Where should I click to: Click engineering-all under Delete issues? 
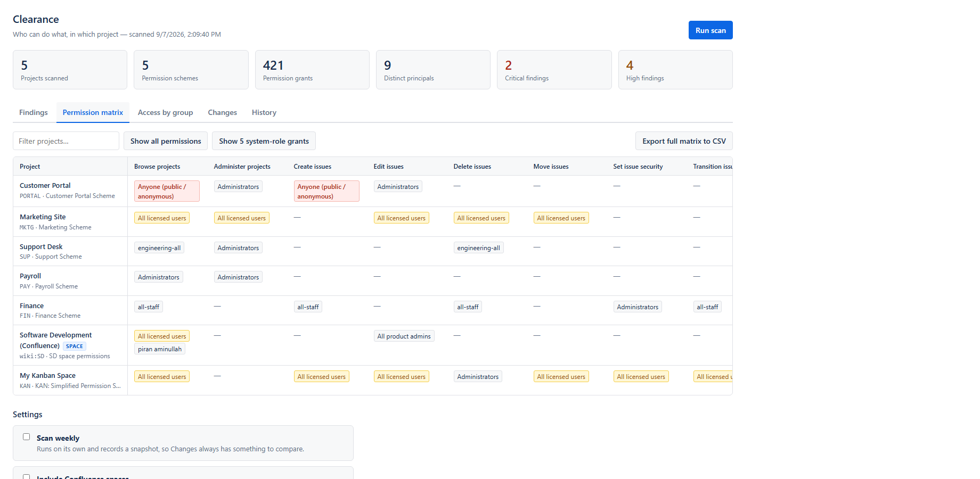pos(478,248)
